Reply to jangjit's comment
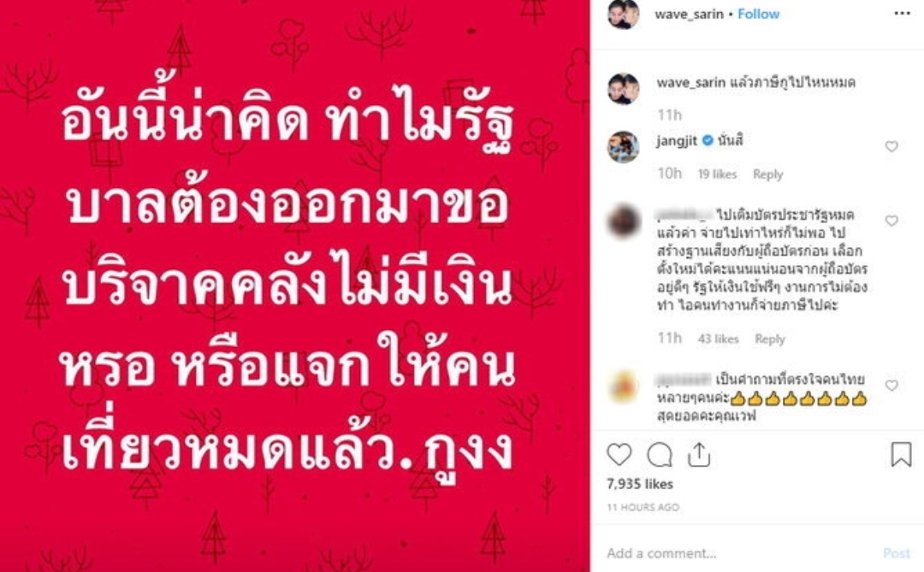The image size is (924, 572). (767, 174)
